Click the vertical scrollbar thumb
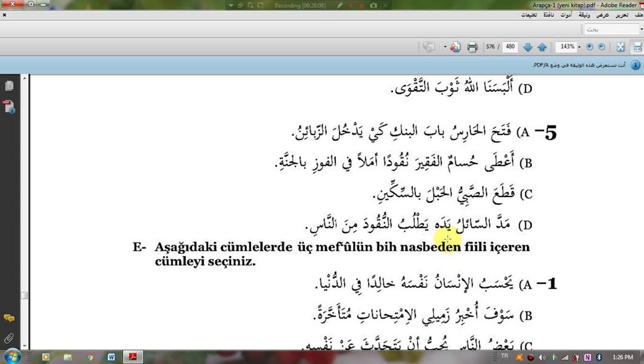 click(25, 295)
